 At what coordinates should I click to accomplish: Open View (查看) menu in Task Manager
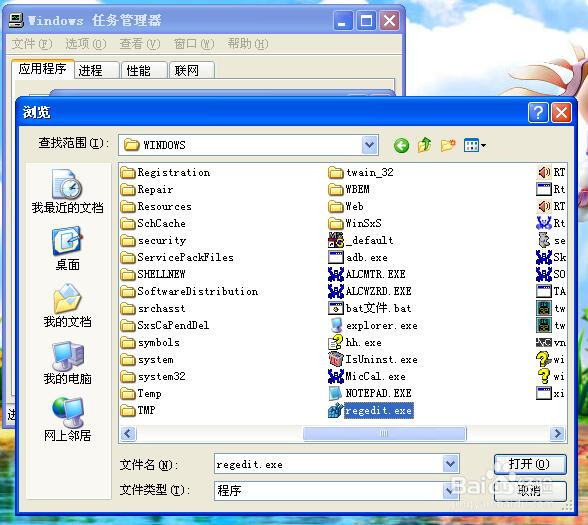pyautogui.click(x=140, y=44)
